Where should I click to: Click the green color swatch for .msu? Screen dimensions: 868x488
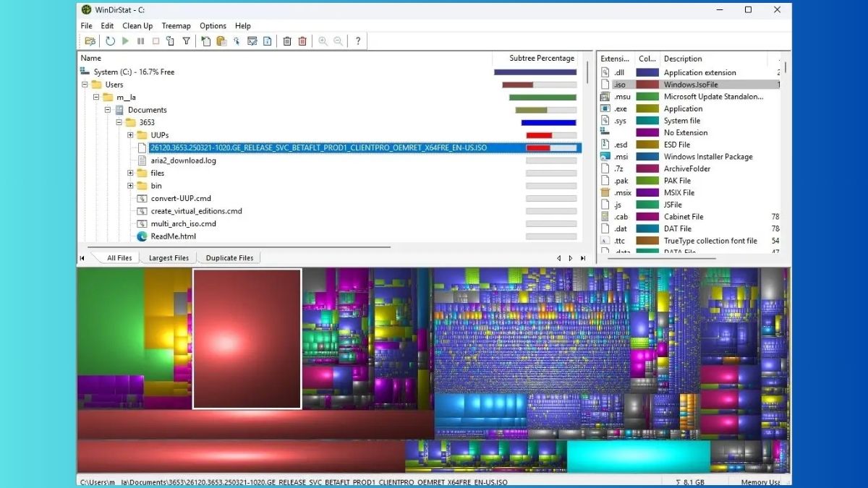point(647,97)
